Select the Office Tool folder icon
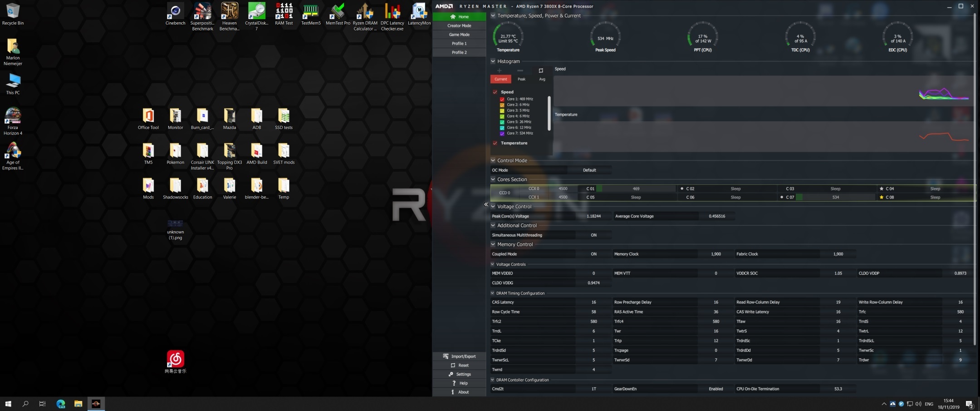 pos(148,119)
